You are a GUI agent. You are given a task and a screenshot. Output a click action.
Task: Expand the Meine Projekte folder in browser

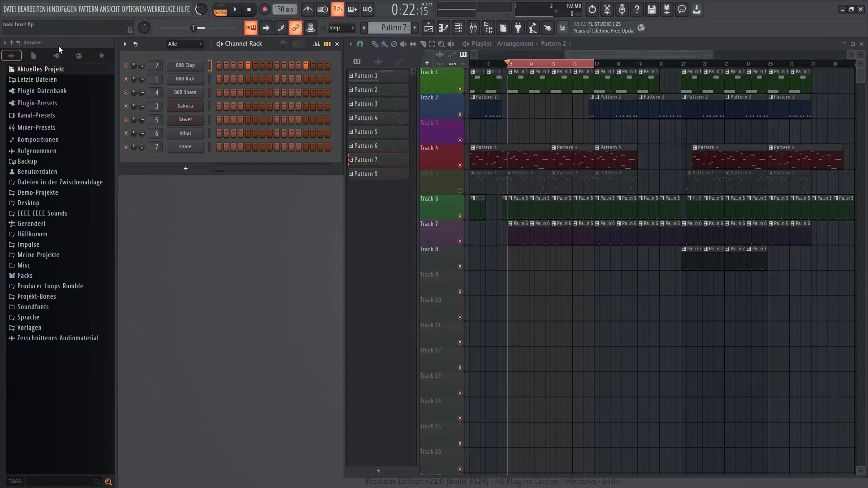tap(38, 254)
